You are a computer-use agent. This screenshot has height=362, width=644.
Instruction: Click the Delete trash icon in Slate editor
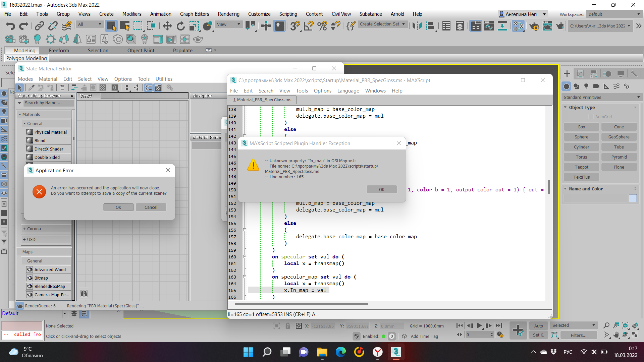point(62,87)
